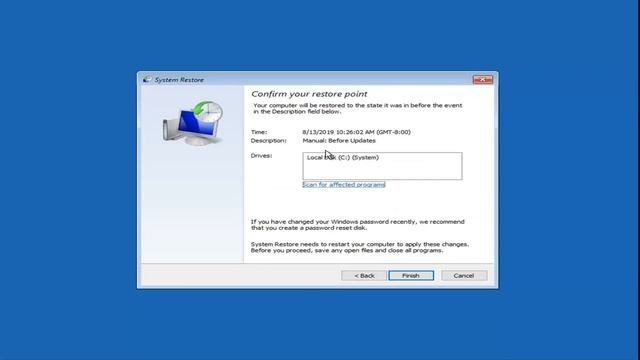Image resolution: width=640 pixels, height=360 pixels.
Task: Click the Finish button
Action: [411, 276]
